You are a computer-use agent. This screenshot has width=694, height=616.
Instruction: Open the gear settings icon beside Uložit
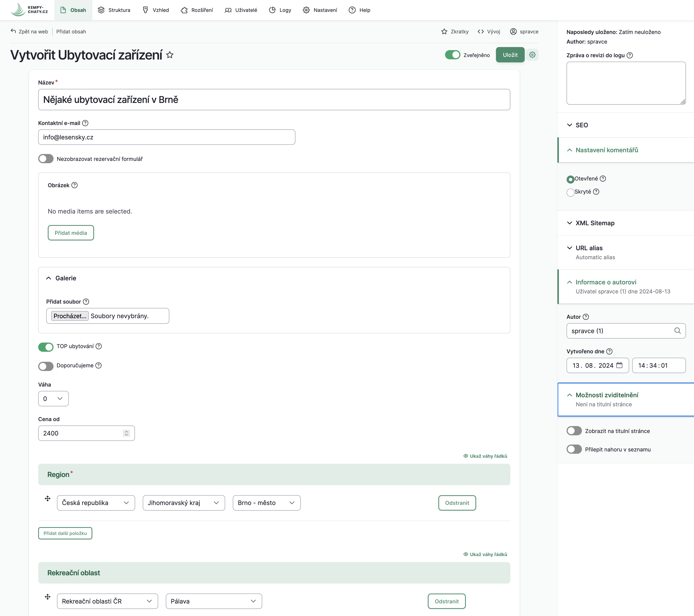coord(532,55)
